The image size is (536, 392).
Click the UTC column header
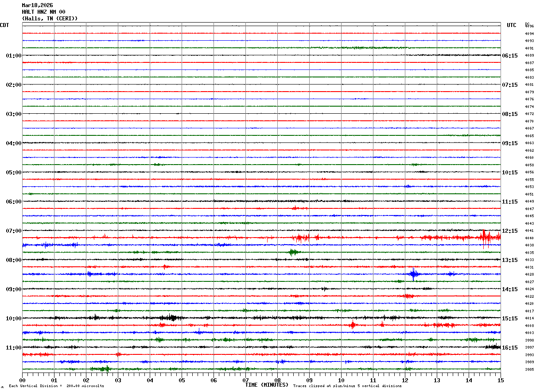pos(512,25)
